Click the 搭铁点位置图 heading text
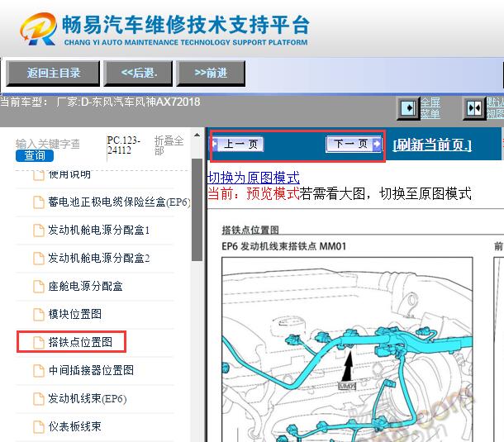The height and width of the screenshot is (442, 504). 250,231
